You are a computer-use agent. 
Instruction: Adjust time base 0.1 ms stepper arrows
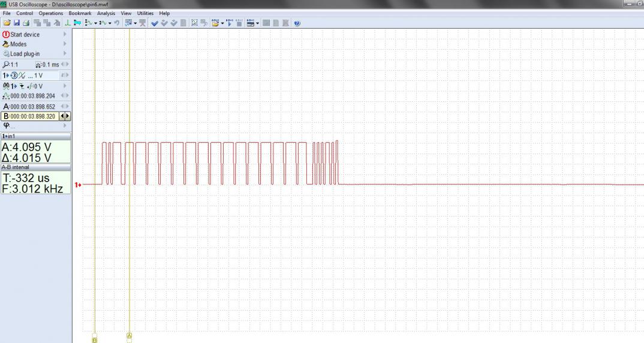point(65,65)
